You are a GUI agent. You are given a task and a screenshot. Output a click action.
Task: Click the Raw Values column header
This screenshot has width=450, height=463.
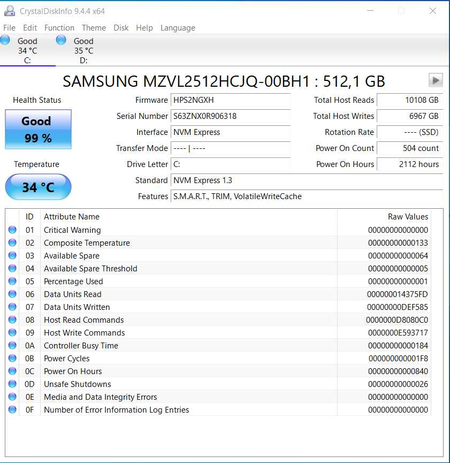click(408, 217)
